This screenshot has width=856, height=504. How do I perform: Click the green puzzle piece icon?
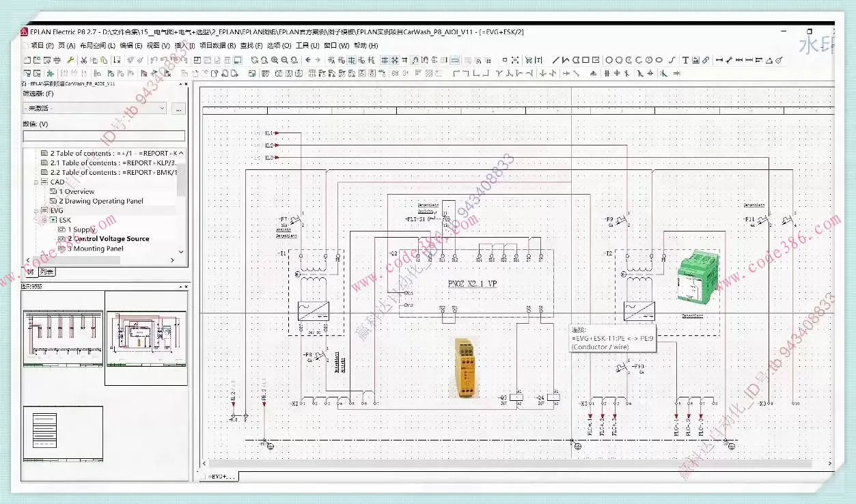[x=50, y=73]
